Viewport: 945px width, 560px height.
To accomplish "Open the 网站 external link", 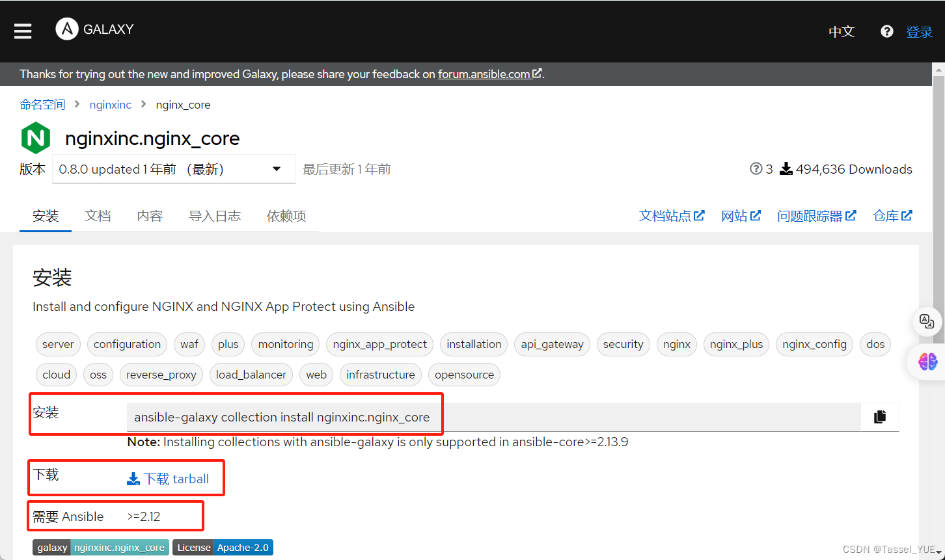I will [x=741, y=216].
